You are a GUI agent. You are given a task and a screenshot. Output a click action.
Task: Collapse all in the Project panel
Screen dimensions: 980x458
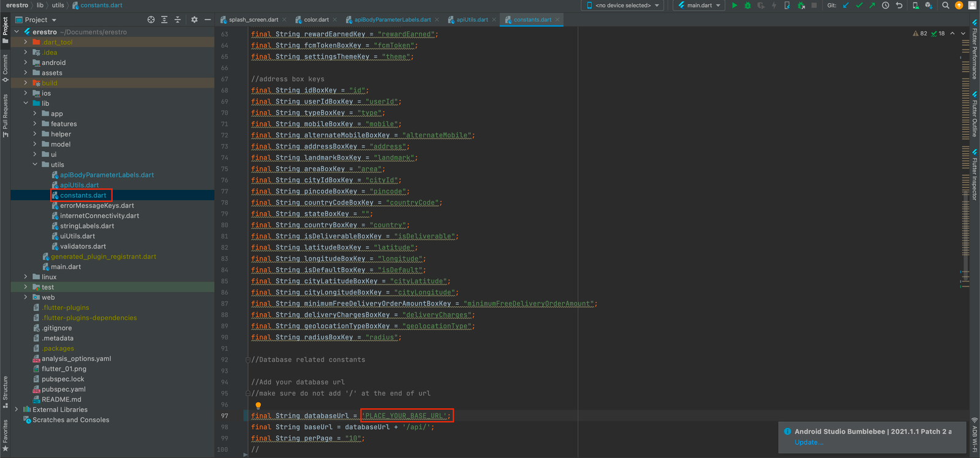coord(178,20)
